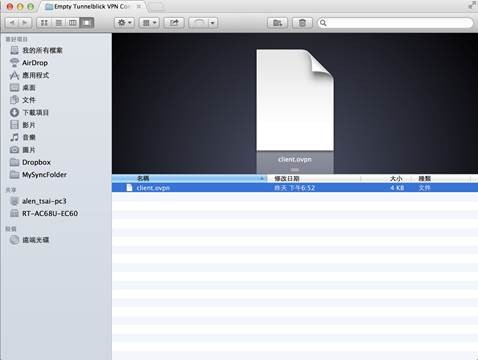The height and width of the screenshot is (360, 478).
Task: Click the Share toolbar button
Action: (174, 23)
